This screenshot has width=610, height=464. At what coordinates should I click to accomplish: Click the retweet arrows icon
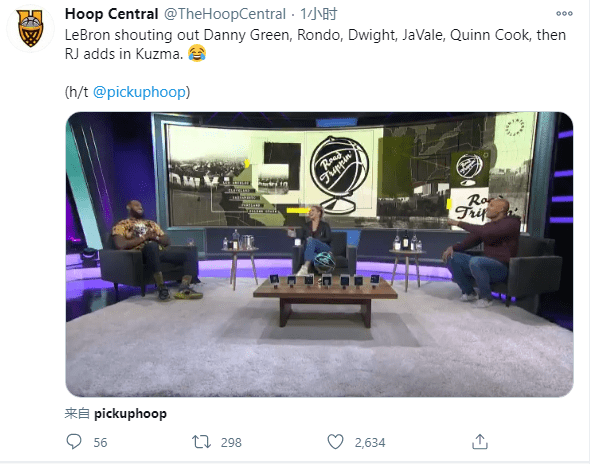pyautogui.click(x=201, y=442)
